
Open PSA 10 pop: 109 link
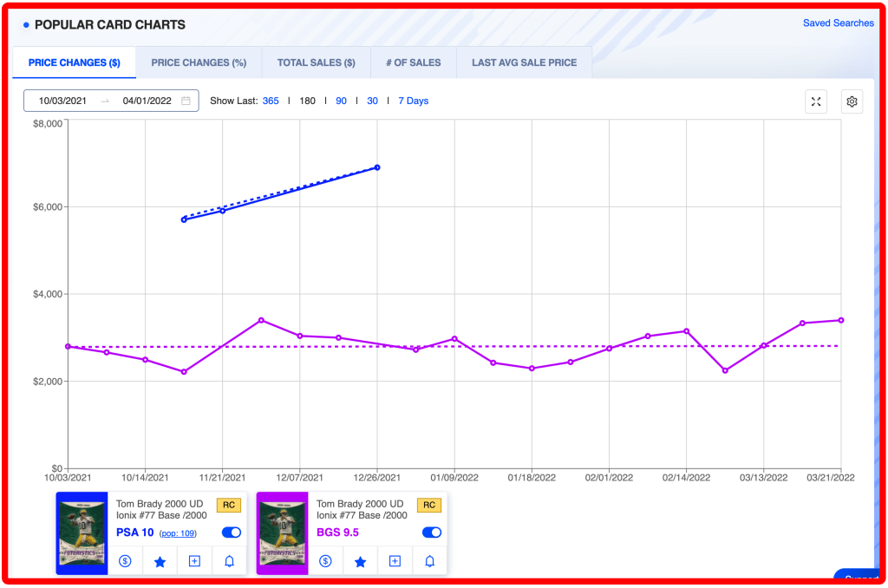[x=178, y=533]
